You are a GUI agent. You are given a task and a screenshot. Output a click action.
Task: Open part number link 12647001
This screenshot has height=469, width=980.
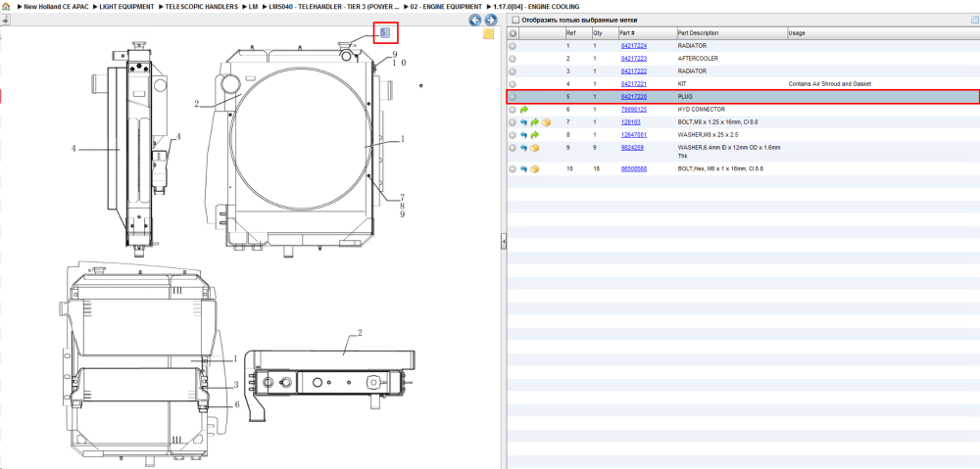(x=633, y=135)
